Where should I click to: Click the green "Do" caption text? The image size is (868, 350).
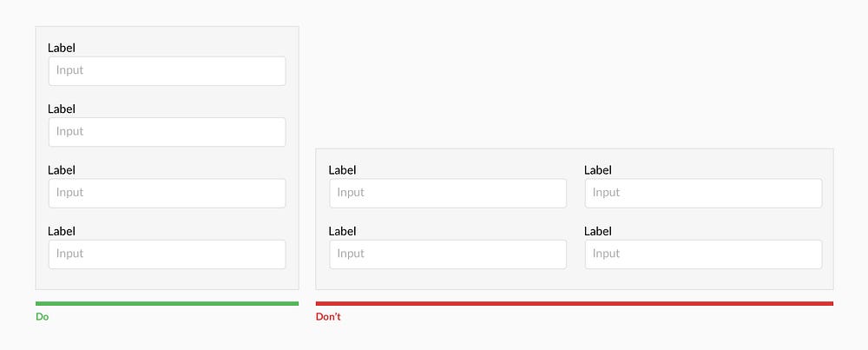[x=43, y=317]
